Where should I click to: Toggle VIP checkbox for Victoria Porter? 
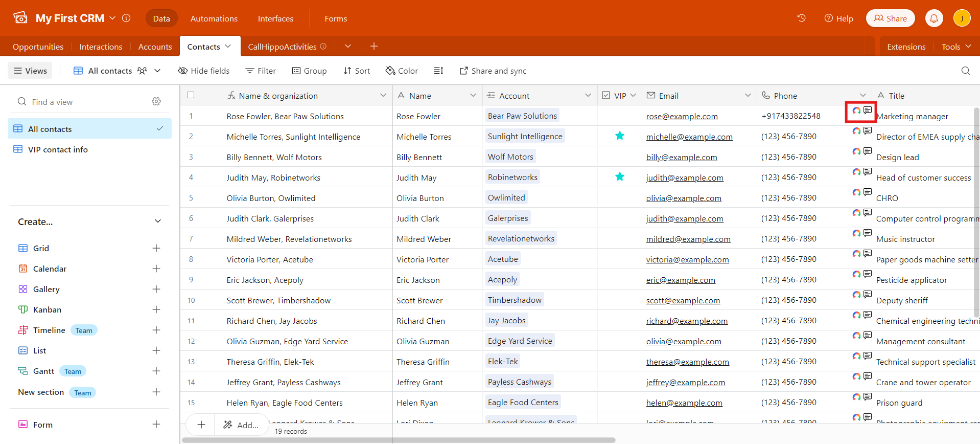[x=620, y=259]
